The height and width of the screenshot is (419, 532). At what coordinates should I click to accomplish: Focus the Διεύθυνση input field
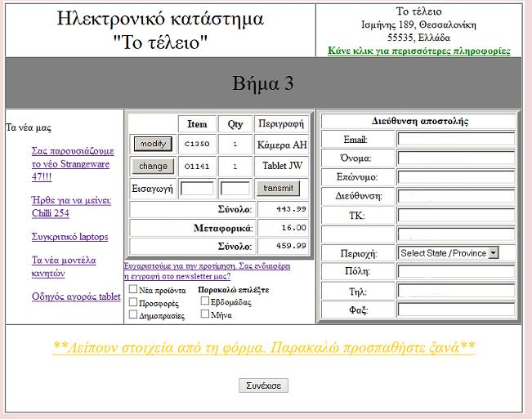(456, 196)
